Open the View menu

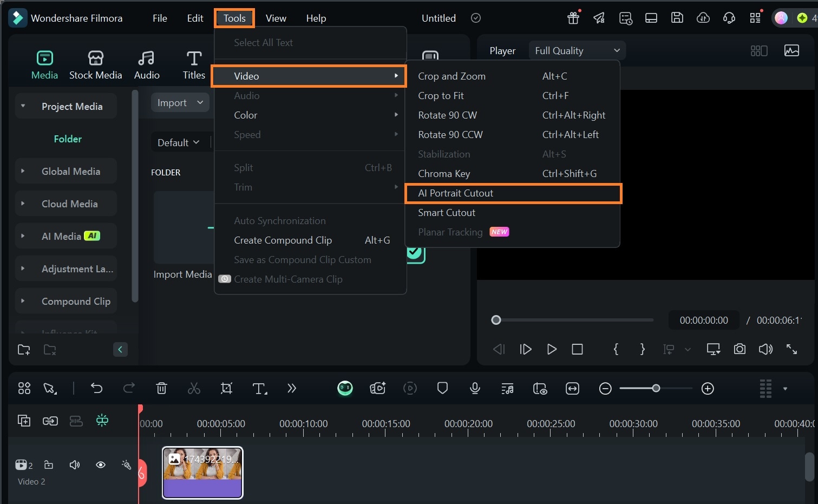[276, 18]
